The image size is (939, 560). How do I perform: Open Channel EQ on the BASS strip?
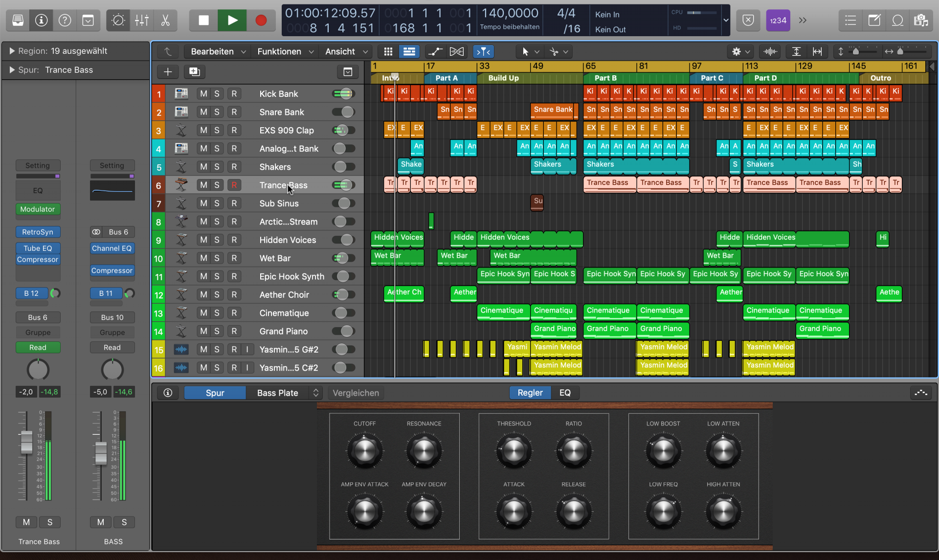(112, 248)
